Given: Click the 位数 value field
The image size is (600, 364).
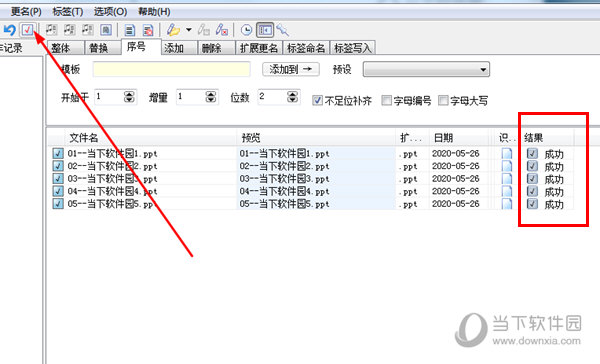Looking at the screenshot, I should click(x=273, y=97).
